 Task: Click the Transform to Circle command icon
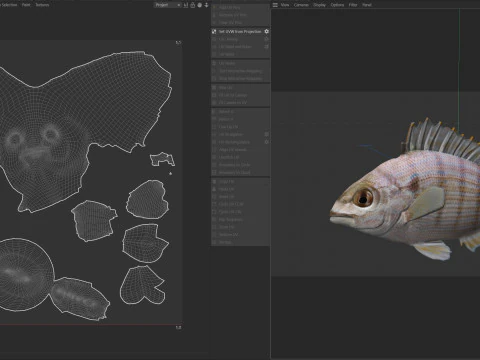pyautogui.click(x=214, y=165)
